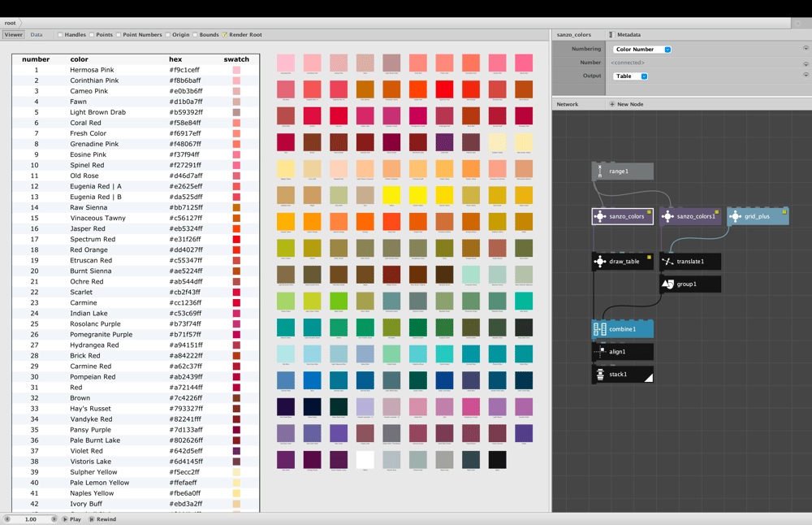Select the stack1 node
The width and height of the screenshot is (812, 525).
(623, 374)
